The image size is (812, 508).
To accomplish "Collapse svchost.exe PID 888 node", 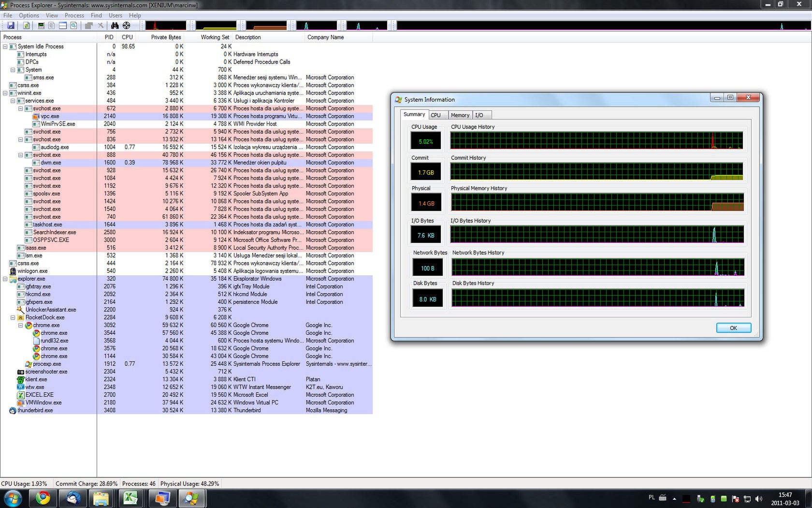I will 21,155.
